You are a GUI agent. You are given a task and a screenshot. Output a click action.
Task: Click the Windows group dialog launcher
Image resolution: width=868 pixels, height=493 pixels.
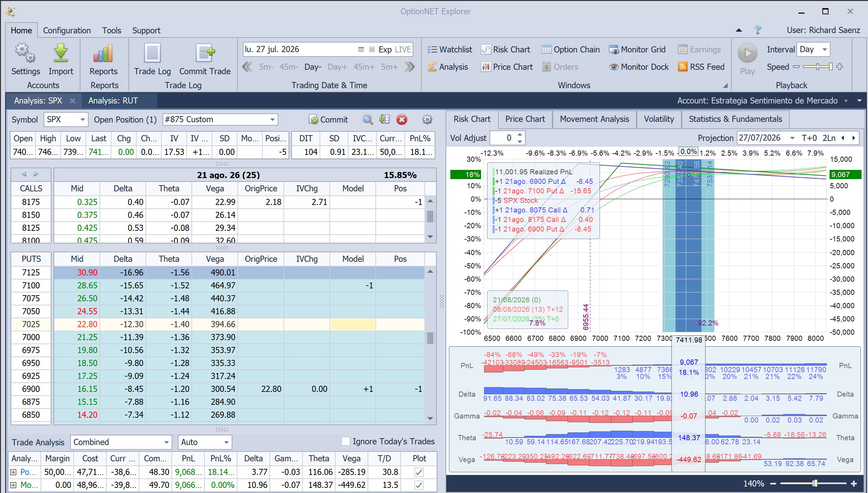(x=725, y=86)
